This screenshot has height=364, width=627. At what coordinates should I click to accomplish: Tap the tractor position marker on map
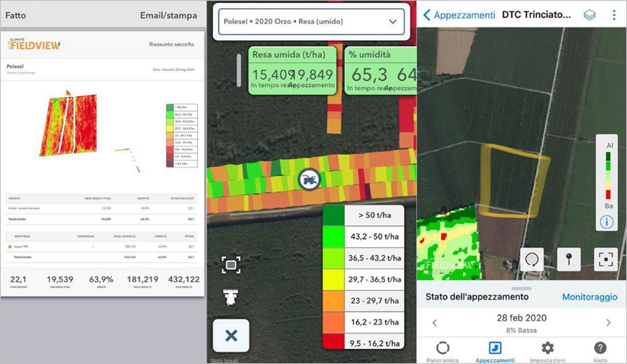[x=309, y=180]
